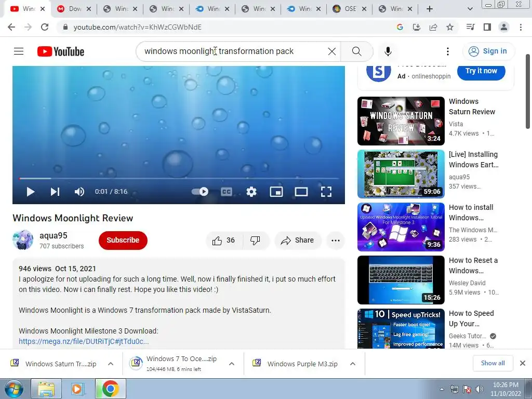Show hidden tray icons arrow
Screen dimensions: 532x399
click(442, 389)
